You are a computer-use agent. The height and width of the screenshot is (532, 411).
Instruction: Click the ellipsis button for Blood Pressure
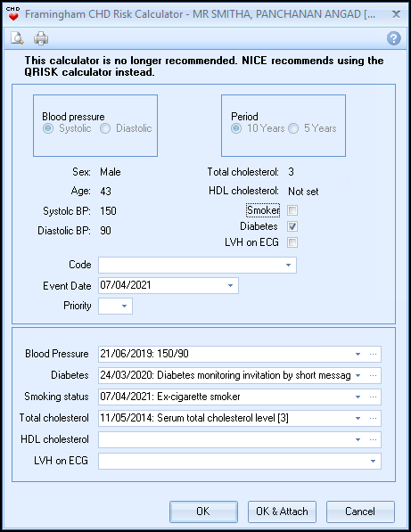point(373,354)
